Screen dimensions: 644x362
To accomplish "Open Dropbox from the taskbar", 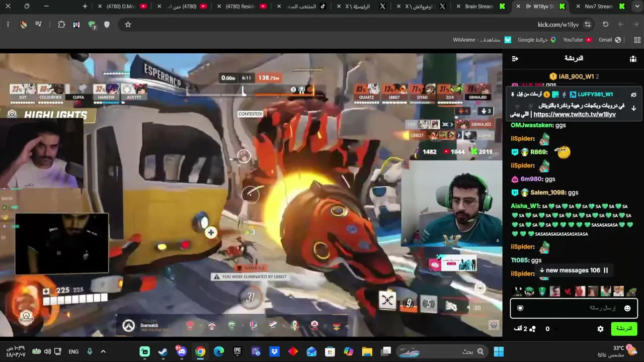I will (274, 351).
